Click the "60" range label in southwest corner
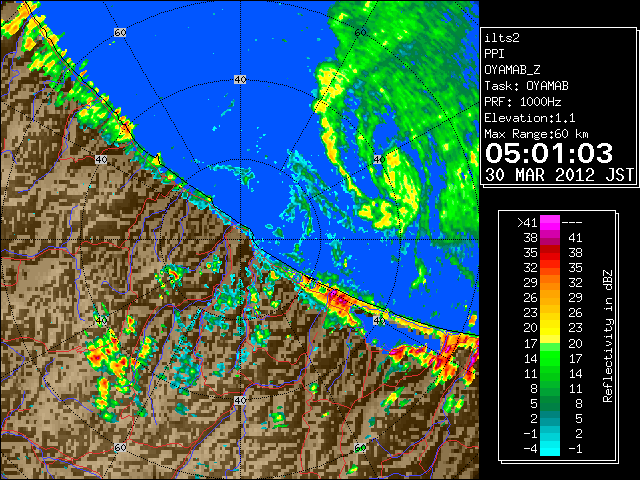Screen dimensions: 640x480 [120, 448]
